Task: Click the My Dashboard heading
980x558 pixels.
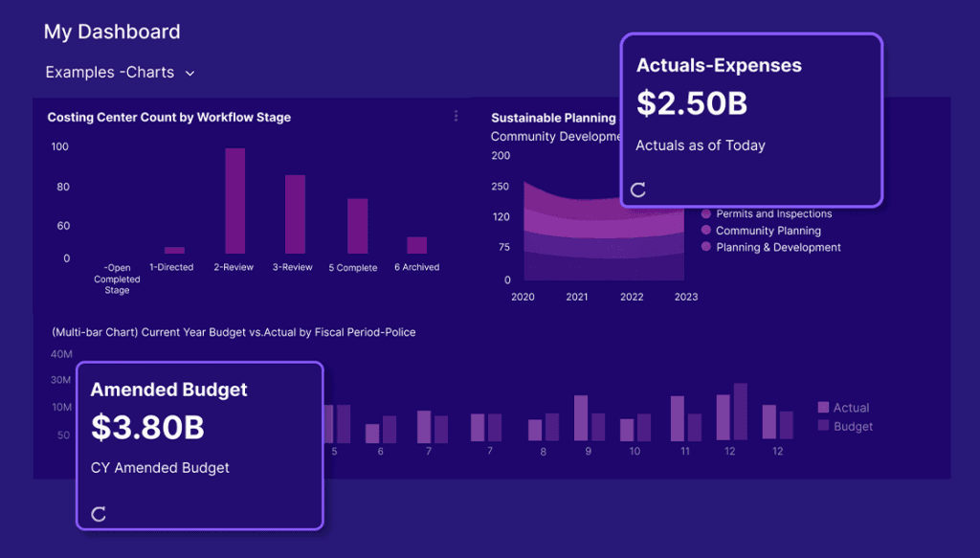Action: tap(112, 32)
